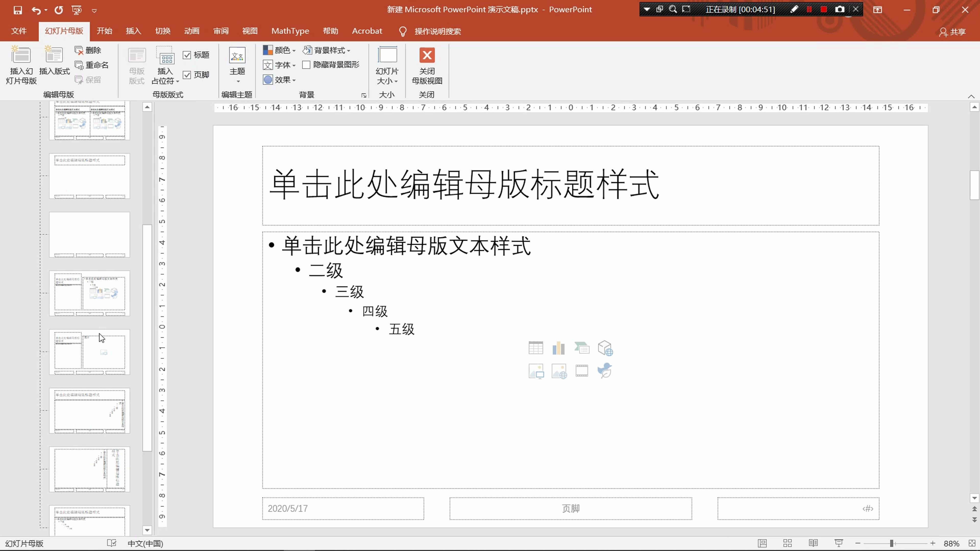
Task: Click the insert table placeholder icon
Action: pos(536,348)
